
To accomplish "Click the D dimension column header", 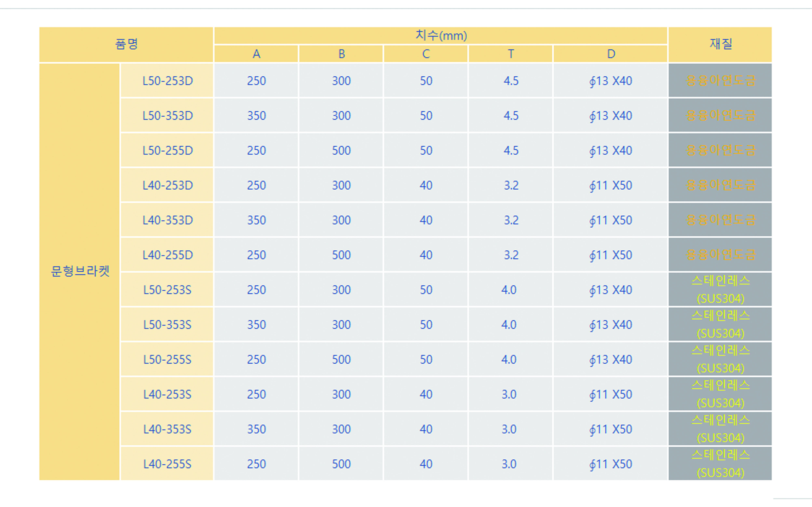I will 611,54.
